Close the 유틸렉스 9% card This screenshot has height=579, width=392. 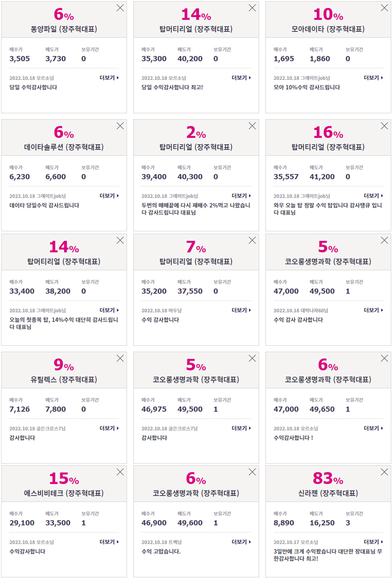tap(120, 358)
